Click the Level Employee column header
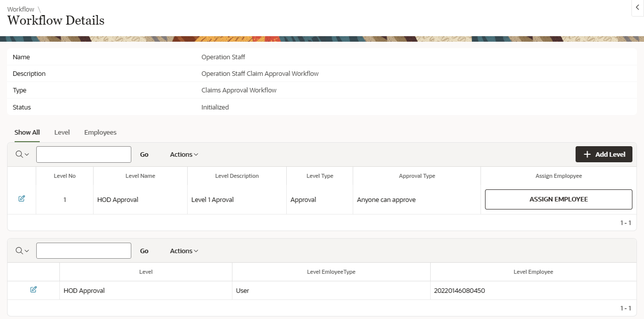This screenshot has height=319, width=644. coord(533,272)
